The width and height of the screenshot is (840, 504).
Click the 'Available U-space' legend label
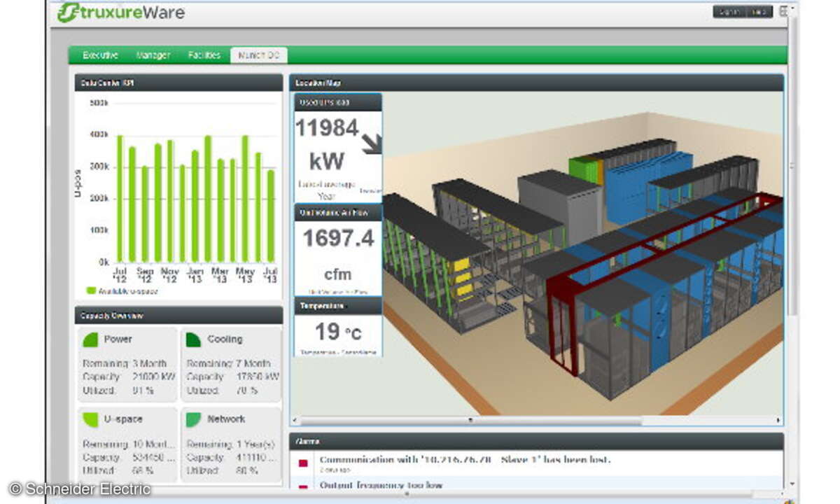128,290
